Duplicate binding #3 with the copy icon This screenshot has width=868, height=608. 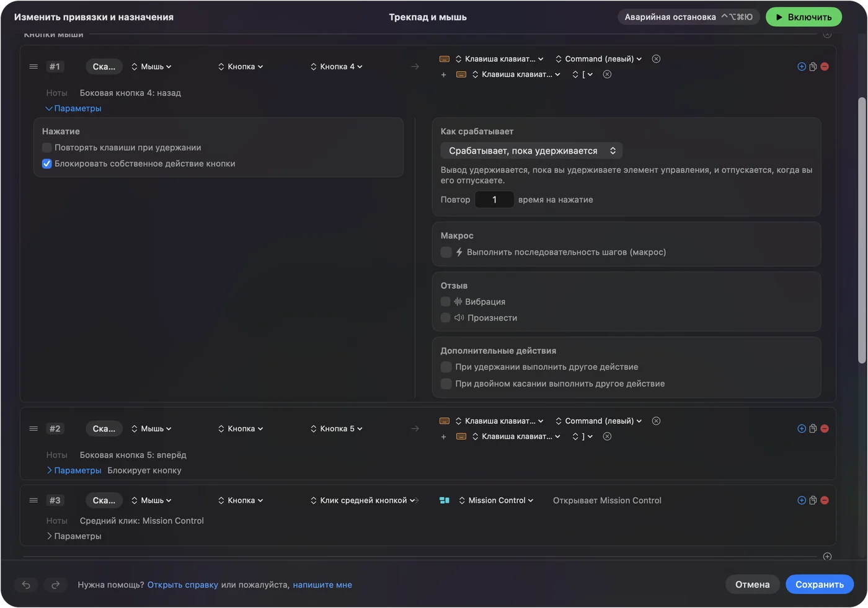tap(813, 500)
